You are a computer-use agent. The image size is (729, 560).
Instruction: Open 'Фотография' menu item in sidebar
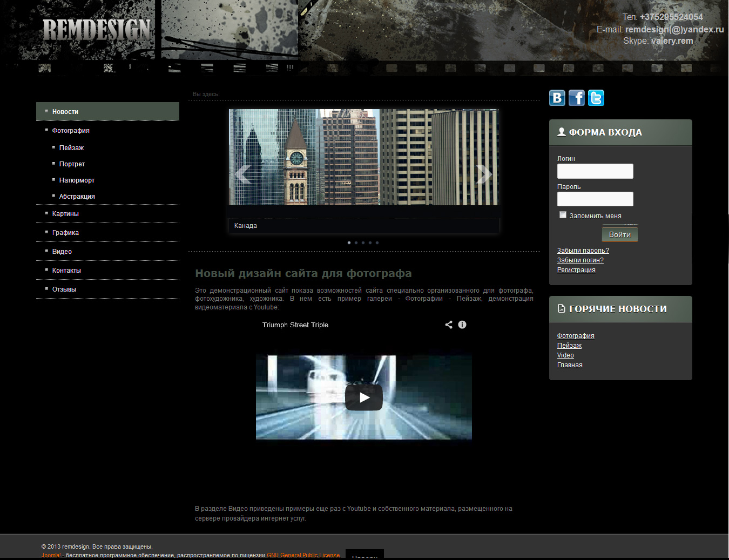tap(71, 131)
